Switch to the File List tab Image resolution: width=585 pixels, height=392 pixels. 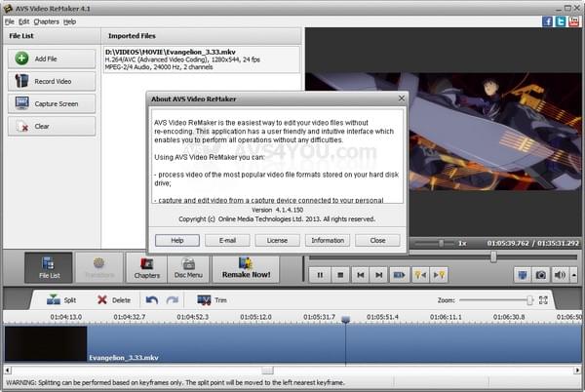(49, 267)
